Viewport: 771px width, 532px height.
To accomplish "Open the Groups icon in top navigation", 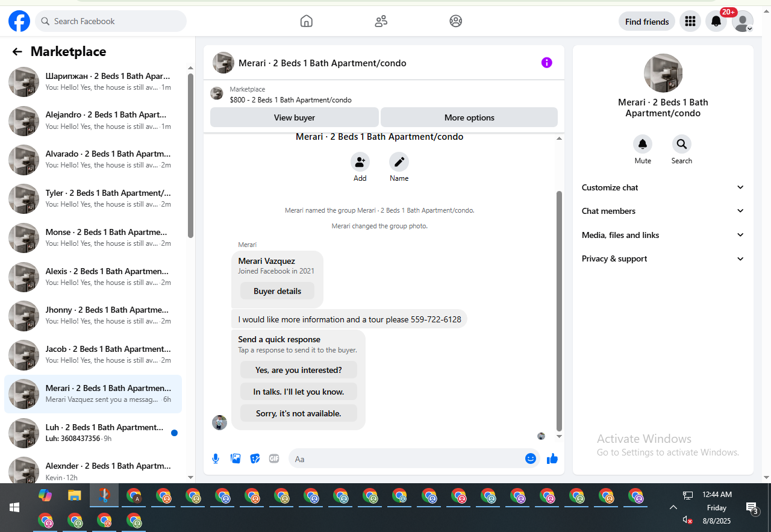I will 456,21.
